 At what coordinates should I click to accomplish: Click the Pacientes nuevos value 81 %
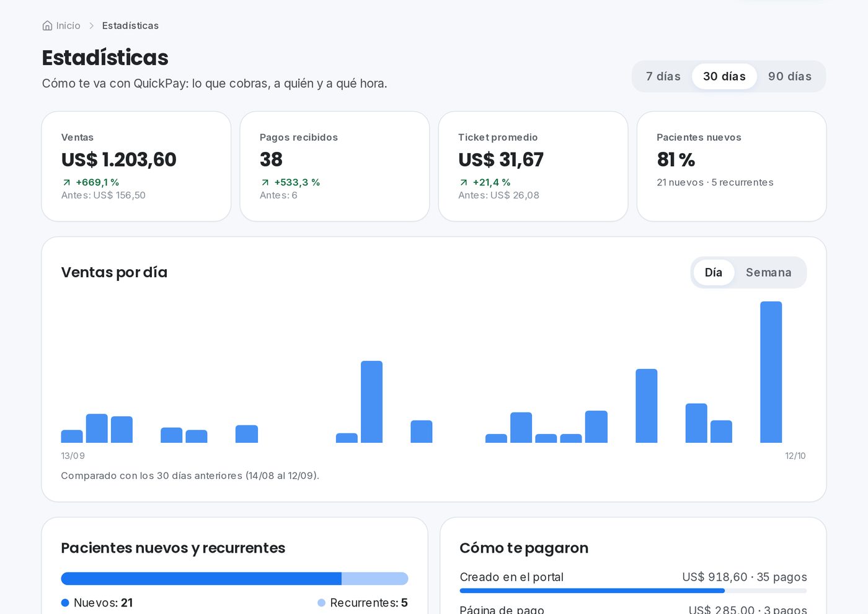coord(676,159)
